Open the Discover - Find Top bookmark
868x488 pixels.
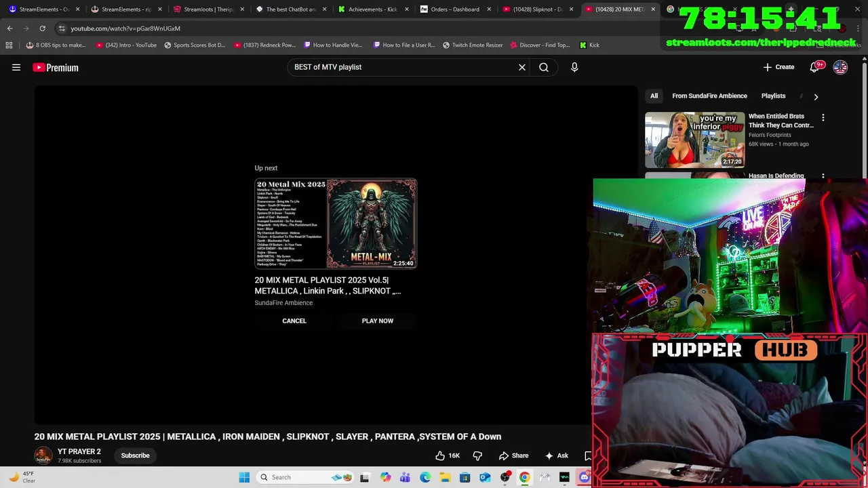point(540,45)
